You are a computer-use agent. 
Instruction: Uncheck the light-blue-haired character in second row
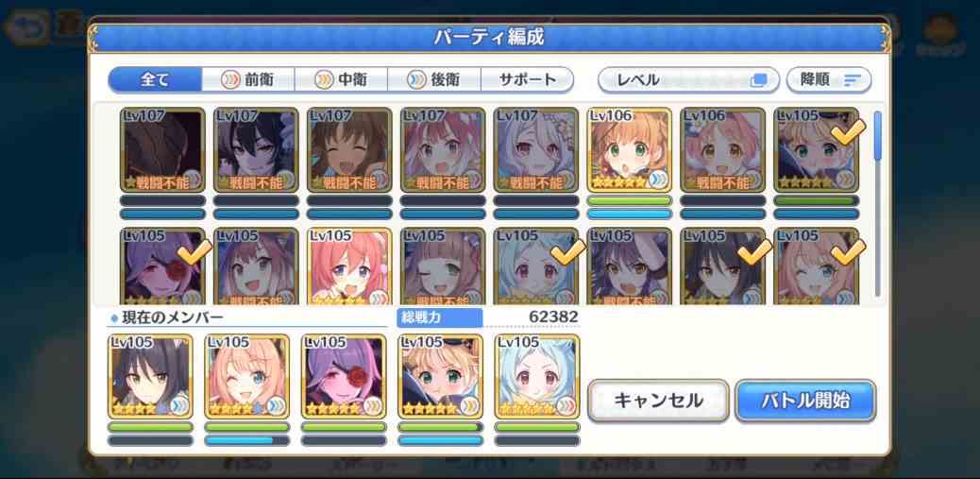point(536,267)
